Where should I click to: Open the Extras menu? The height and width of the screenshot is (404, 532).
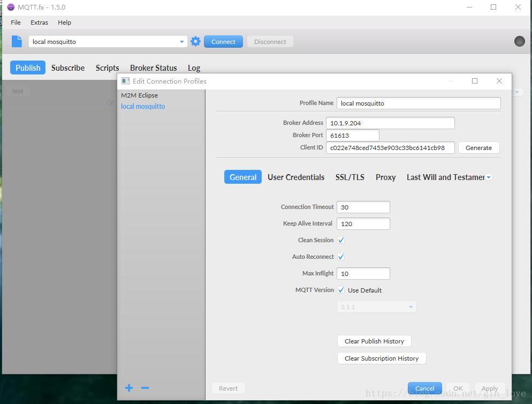coord(39,23)
